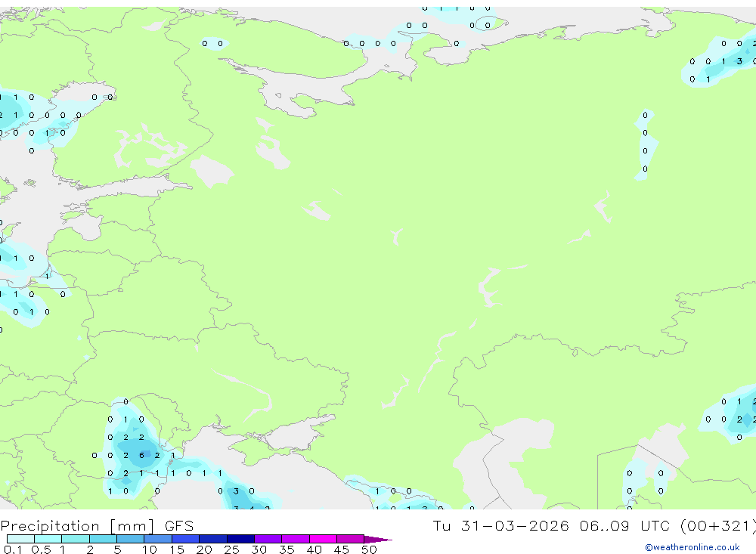
Task: Click the 0.5–1 mm legend color swatch
Action: pos(48,539)
